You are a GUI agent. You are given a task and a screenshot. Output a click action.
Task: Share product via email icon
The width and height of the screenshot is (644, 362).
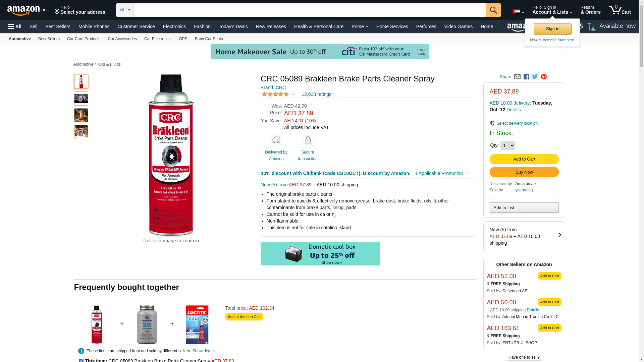tap(517, 77)
